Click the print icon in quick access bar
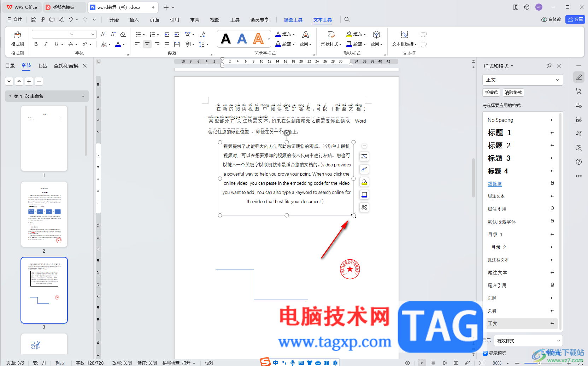The height and width of the screenshot is (366, 588). pos(52,19)
